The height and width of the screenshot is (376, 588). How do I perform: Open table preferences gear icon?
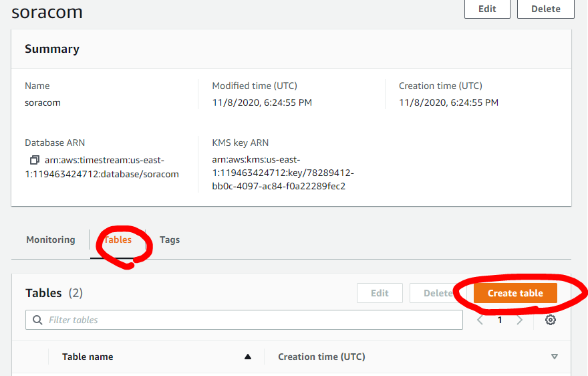coord(550,320)
